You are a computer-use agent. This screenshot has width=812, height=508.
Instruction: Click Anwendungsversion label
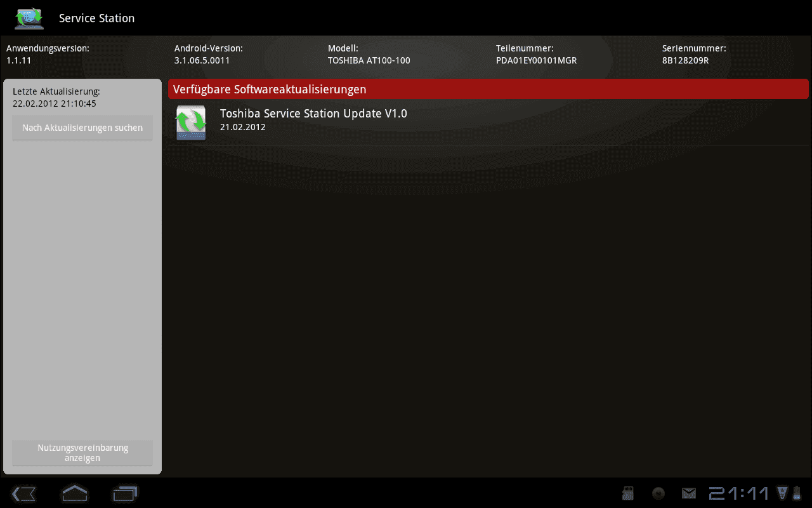point(48,48)
